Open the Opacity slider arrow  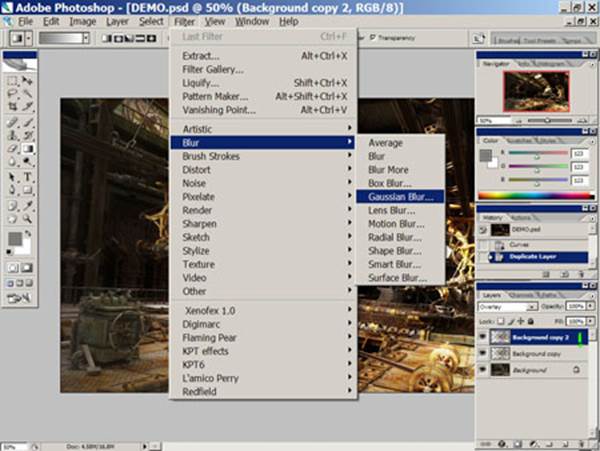click(591, 306)
